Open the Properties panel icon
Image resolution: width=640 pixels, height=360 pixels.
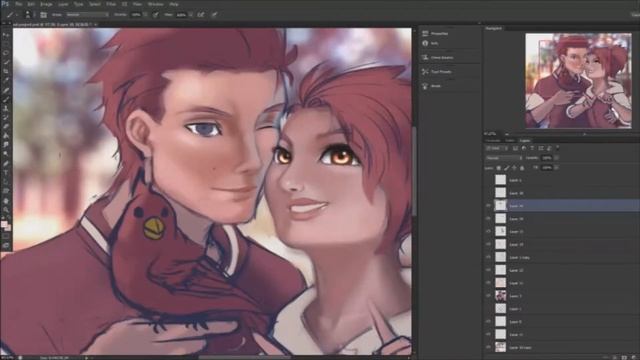[x=425, y=33]
